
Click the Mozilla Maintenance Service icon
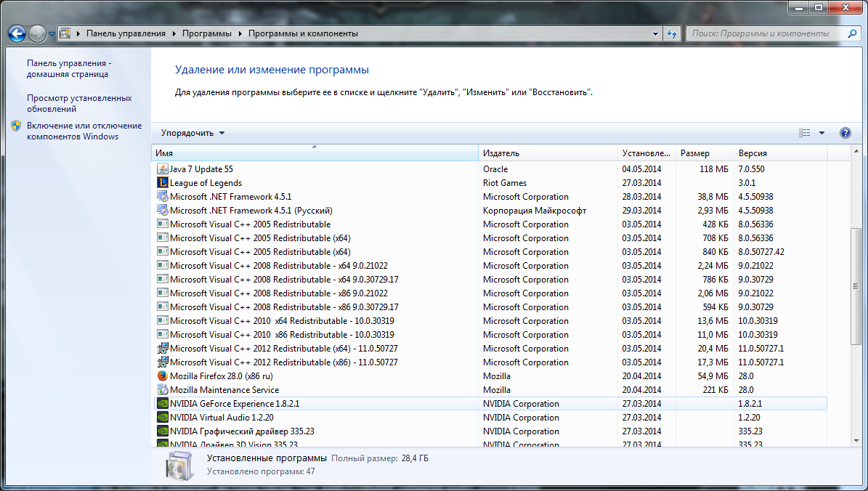pyautogui.click(x=162, y=390)
